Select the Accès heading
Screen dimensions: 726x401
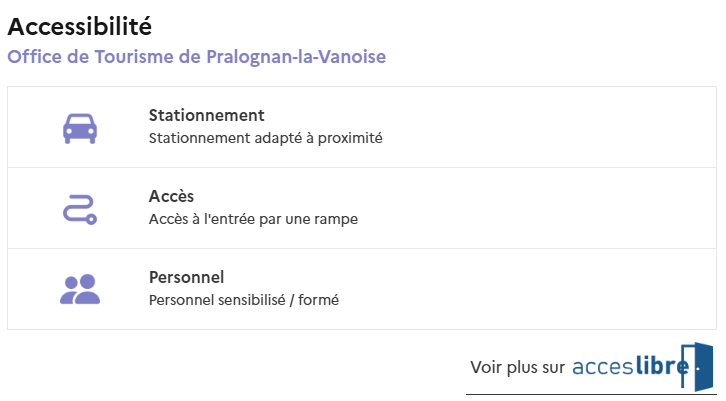pos(171,196)
